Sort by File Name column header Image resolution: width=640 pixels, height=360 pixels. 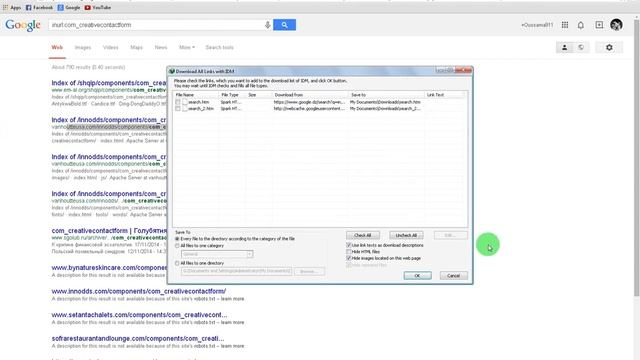[196, 95]
